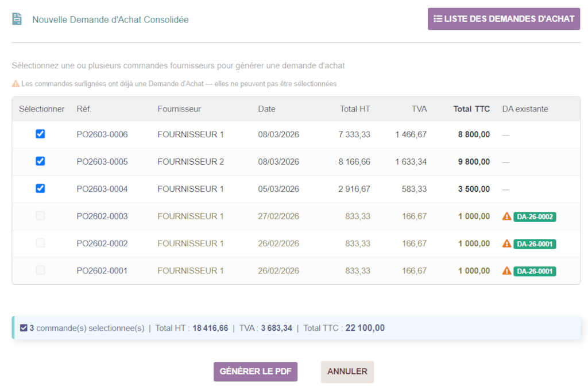Viewport: 588px width, 391px height.
Task: Click the date 27/02/2026
Action: pos(278,216)
